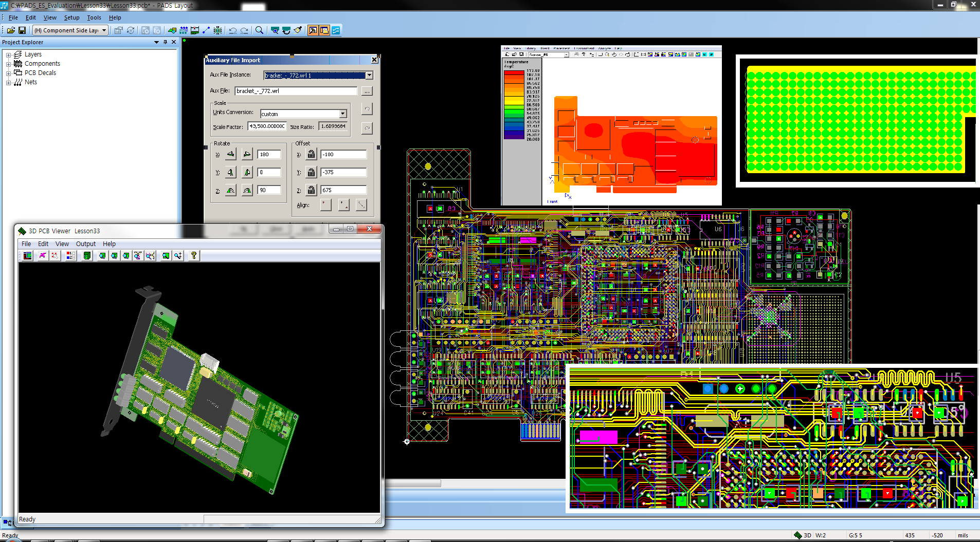
Task: Toggle the Output Window icon
Action: click(313, 30)
